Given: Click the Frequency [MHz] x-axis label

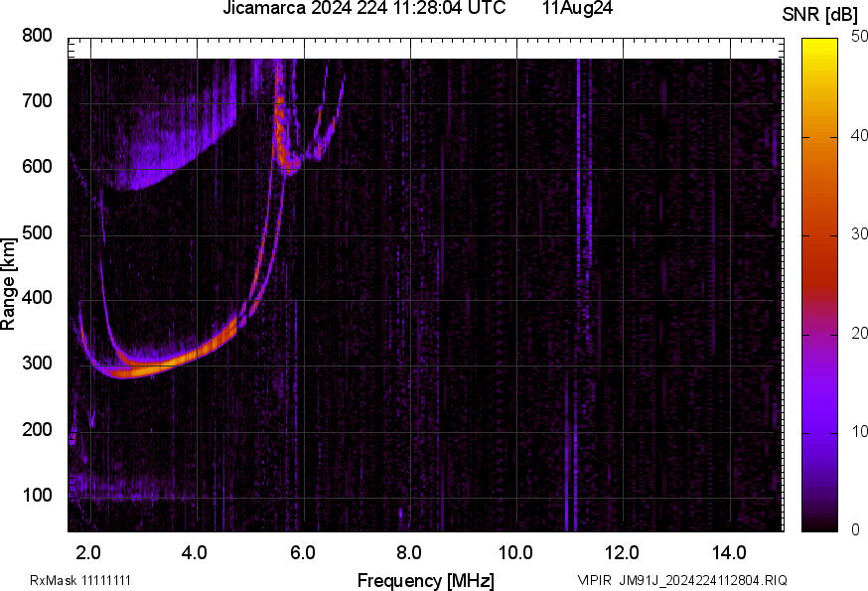Looking at the screenshot, I should tap(425, 580).
